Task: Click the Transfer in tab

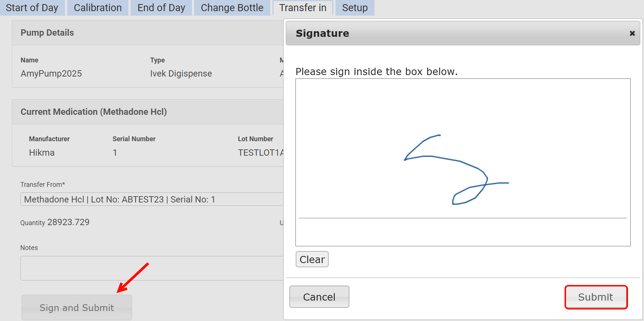Action: click(x=303, y=8)
